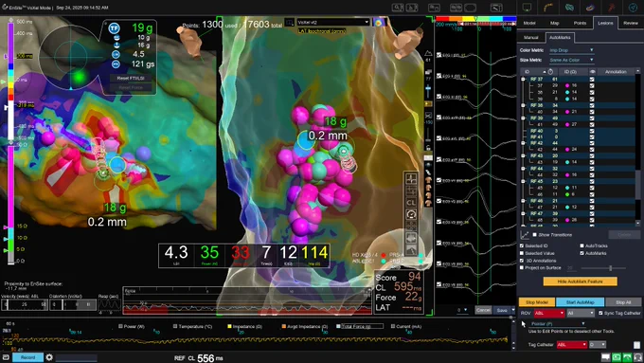Click the crosshair target icon at palette top
The width and height of the screenshot is (644, 363).
pyautogui.click(x=411, y=178)
